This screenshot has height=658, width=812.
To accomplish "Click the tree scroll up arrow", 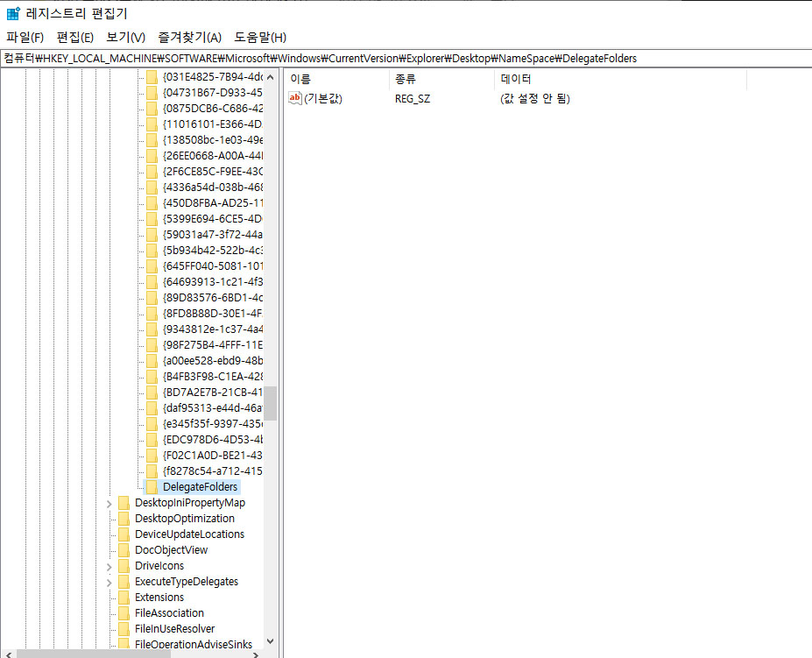I will 271,77.
